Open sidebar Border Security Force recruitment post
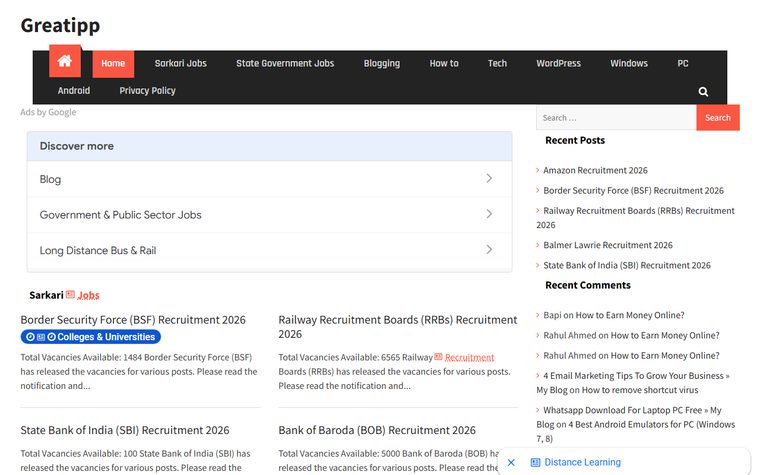 click(x=633, y=190)
